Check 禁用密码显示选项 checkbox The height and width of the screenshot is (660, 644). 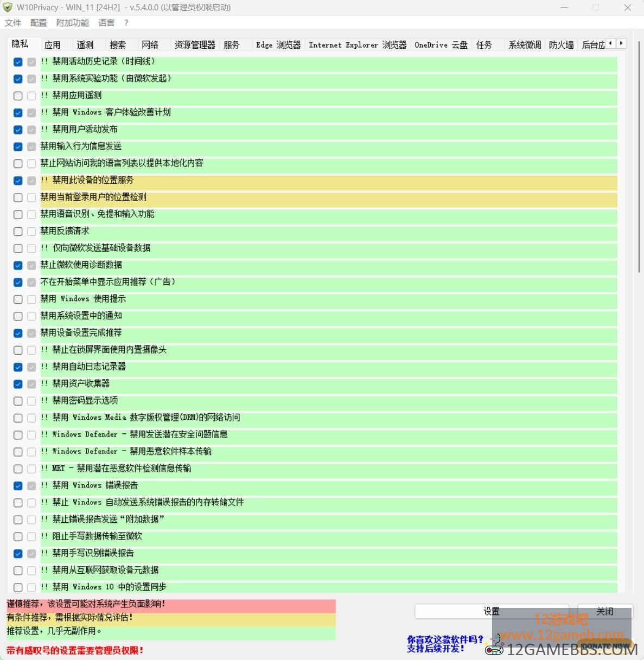18,401
